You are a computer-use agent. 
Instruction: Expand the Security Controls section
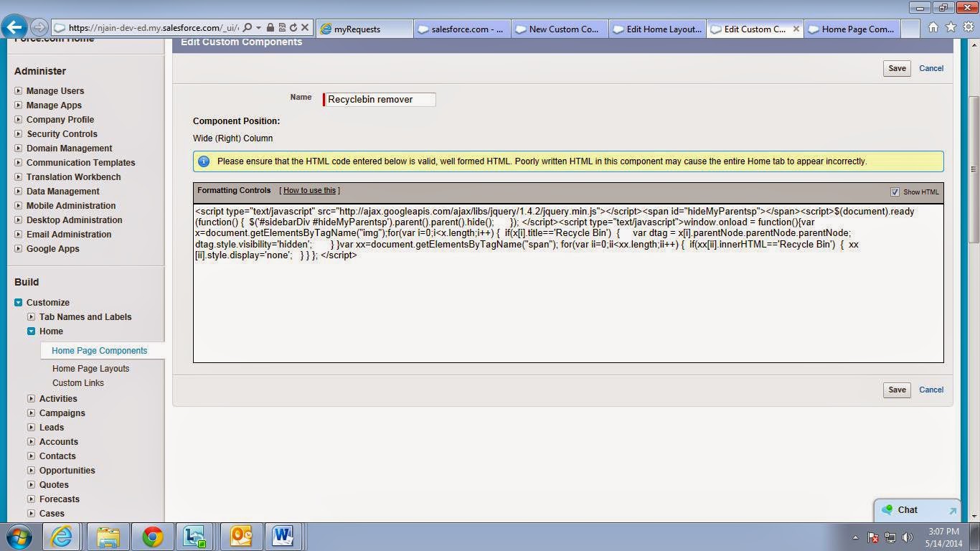tap(19, 134)
